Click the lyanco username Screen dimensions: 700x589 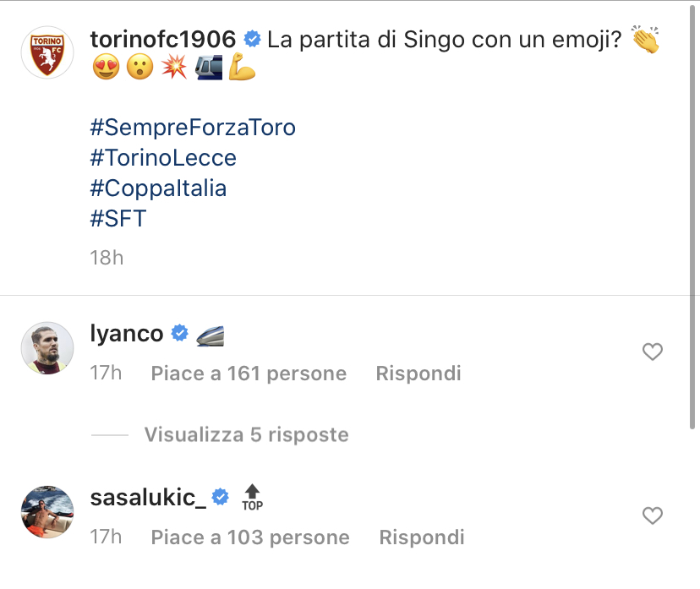127,334
